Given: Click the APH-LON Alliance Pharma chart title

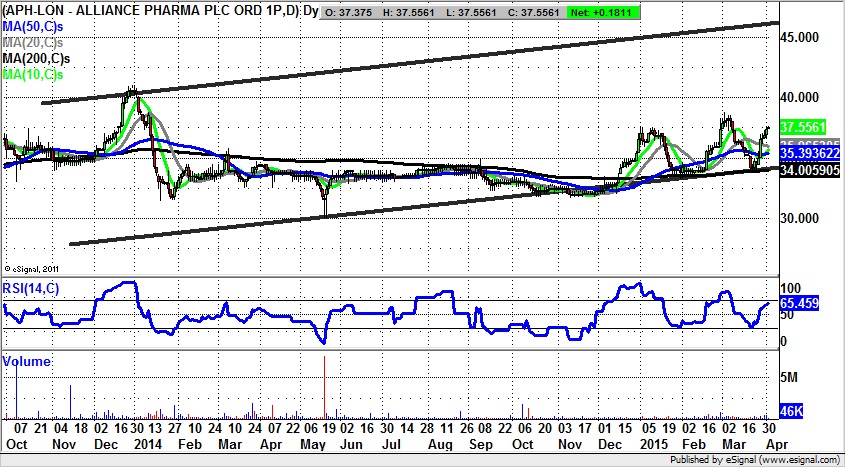Looking at the screenshot, I should (x=150, y=10).
